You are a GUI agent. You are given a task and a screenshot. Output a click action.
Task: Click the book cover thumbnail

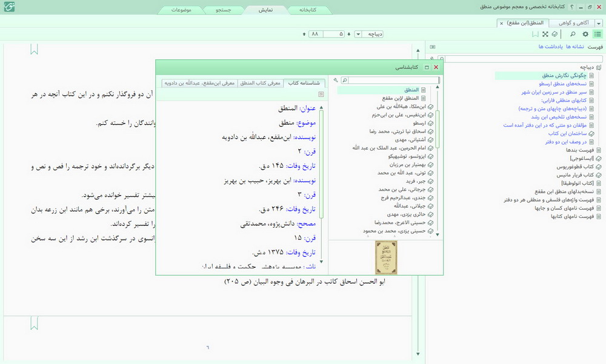tap(386, 257)
